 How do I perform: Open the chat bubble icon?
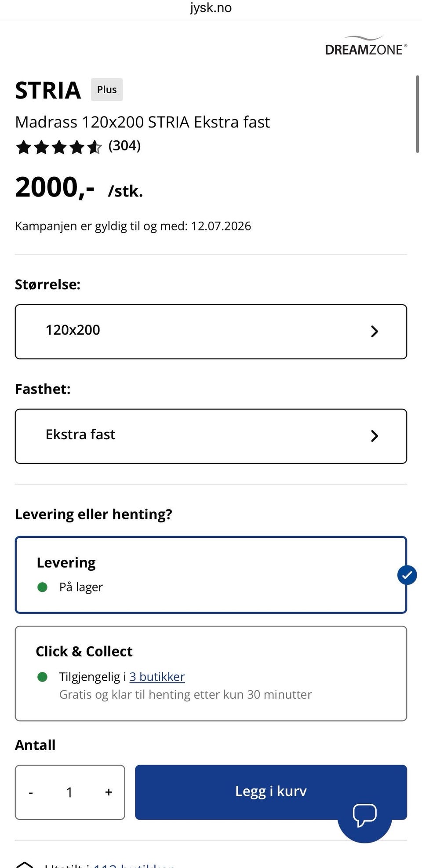tap(365, 815)
